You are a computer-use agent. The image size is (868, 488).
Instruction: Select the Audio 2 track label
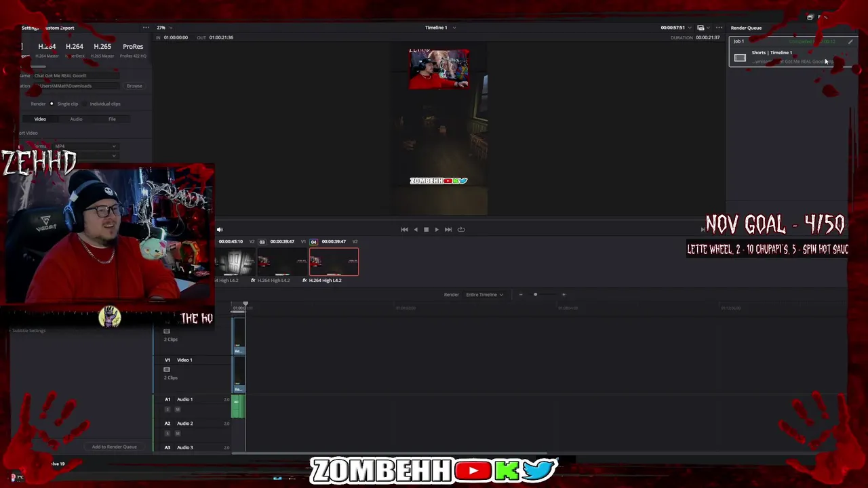pyautogui.click(x=184, y=424)
